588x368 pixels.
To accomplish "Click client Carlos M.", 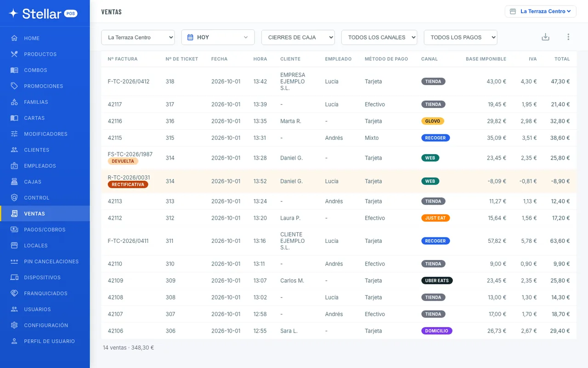I will (292, 281).
